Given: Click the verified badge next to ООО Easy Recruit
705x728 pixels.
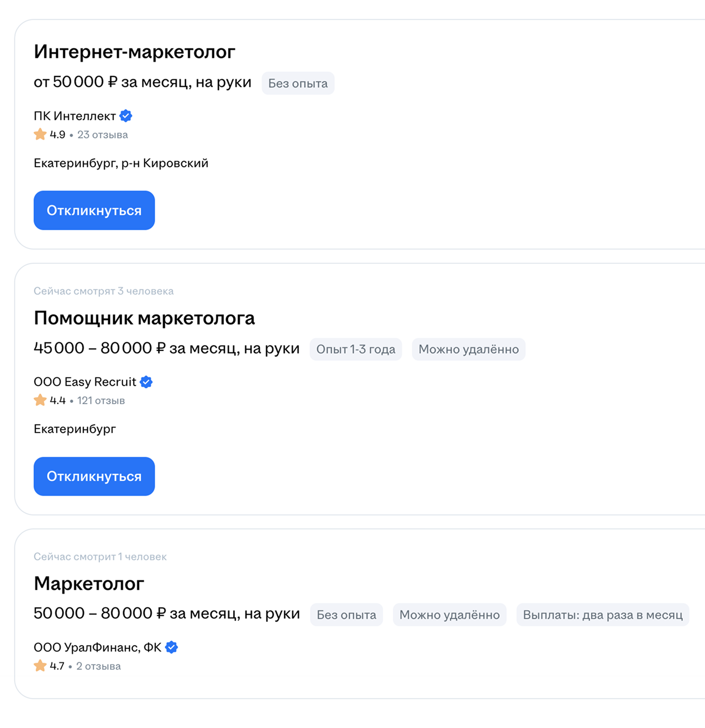Looking at the screenshot, I should click(146, 381).
